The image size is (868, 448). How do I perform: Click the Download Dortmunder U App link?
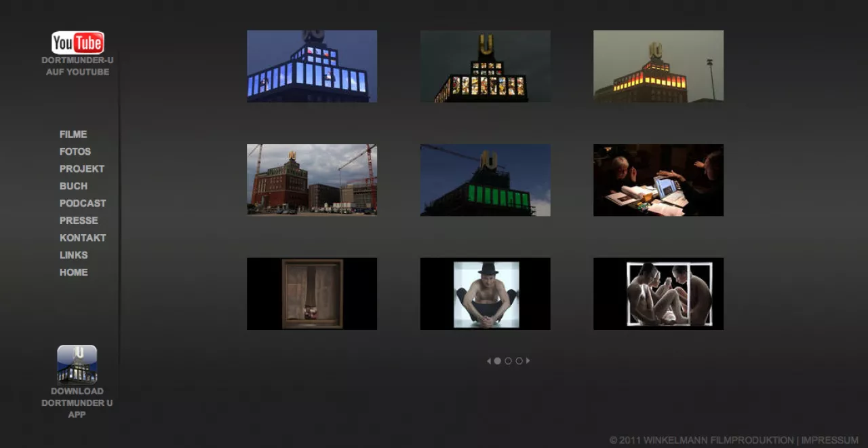[77, 403]
